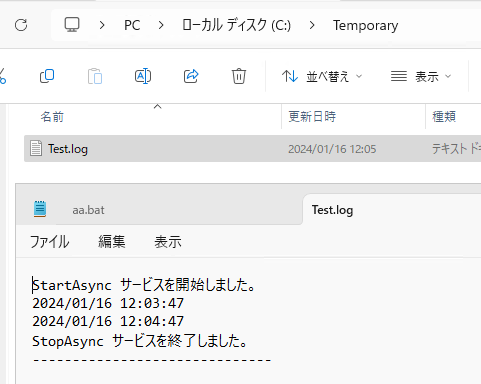Click the StartAsync サービスを開始しました line

tap(144, 285)
